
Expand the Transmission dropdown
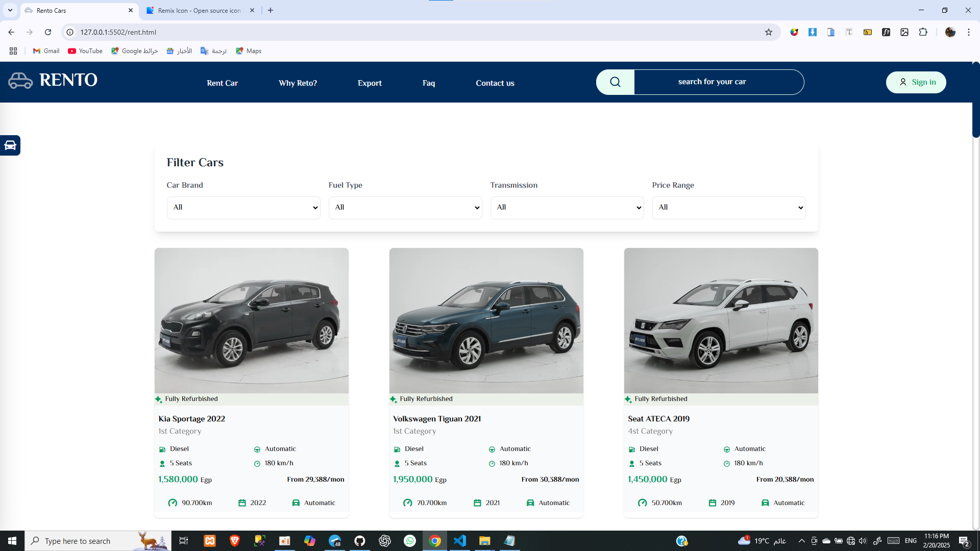pos(567,208)
